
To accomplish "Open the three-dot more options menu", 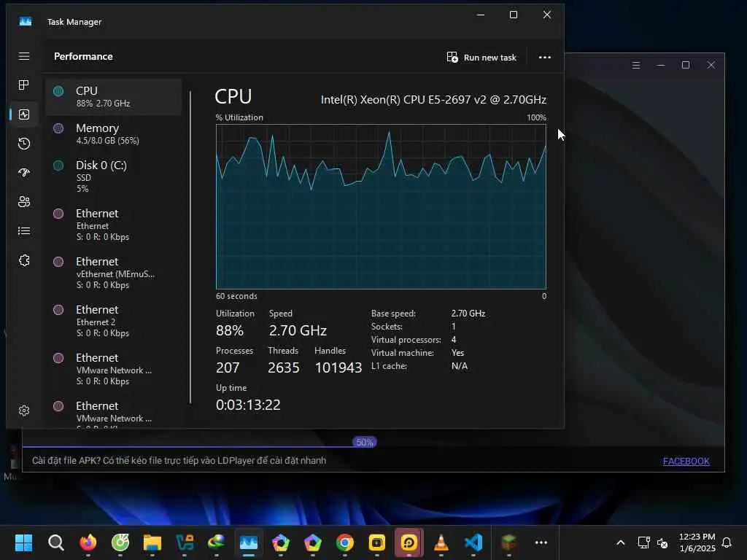I will coord(544,57).
